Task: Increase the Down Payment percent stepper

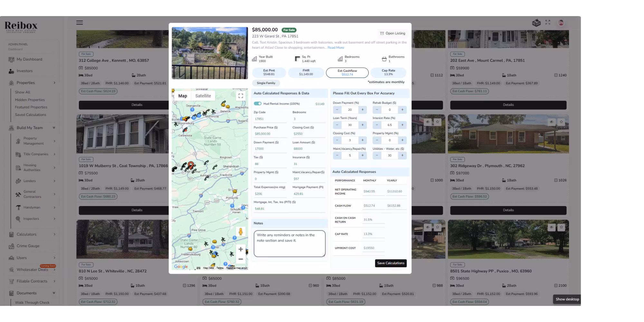Action: pos(362,110)
